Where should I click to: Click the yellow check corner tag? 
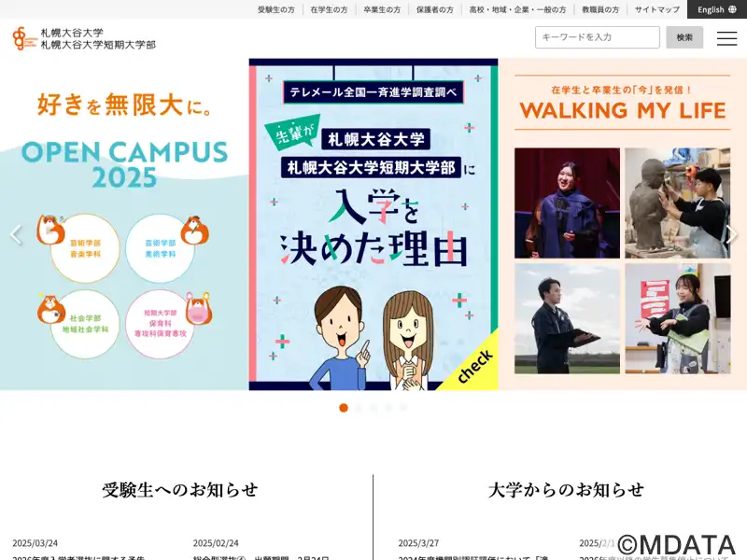tap(474, 366)
